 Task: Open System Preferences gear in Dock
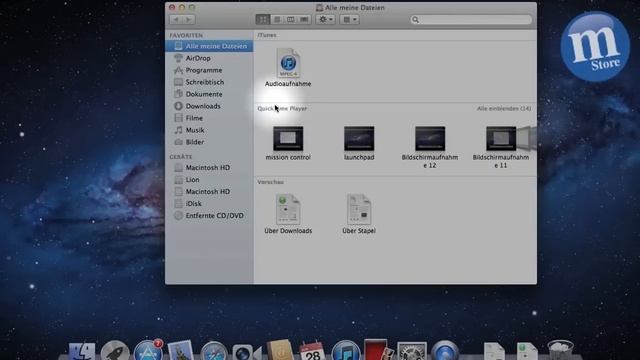pos(412,351)
